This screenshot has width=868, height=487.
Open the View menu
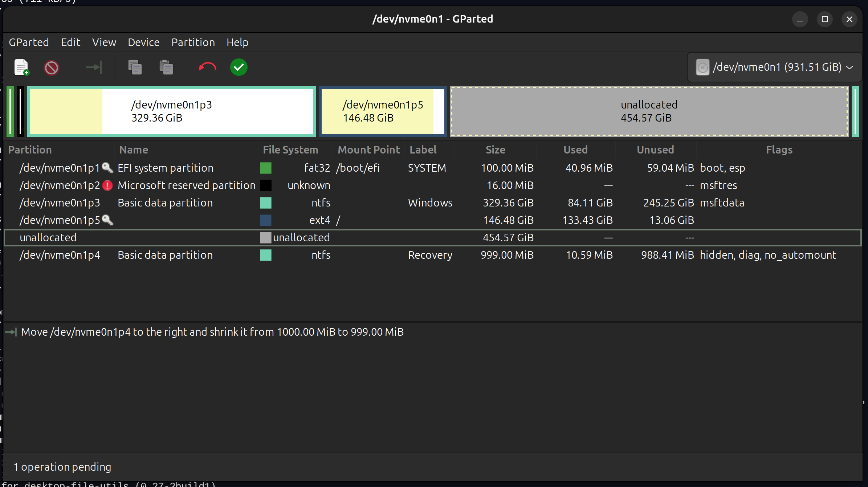point(104,42)
